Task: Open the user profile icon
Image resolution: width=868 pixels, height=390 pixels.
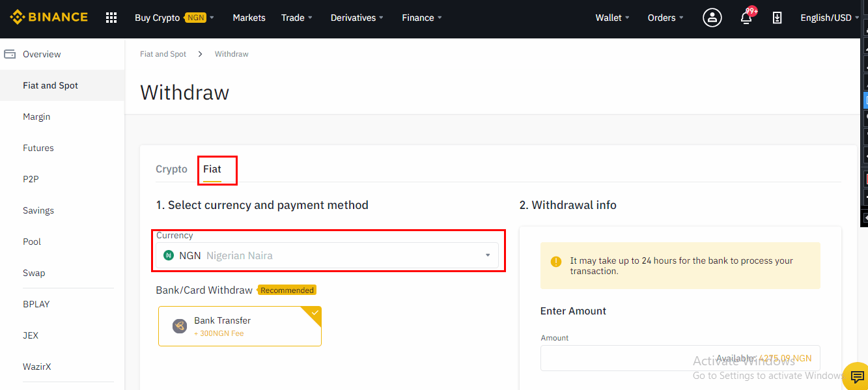Action: (x=712, y=18)
